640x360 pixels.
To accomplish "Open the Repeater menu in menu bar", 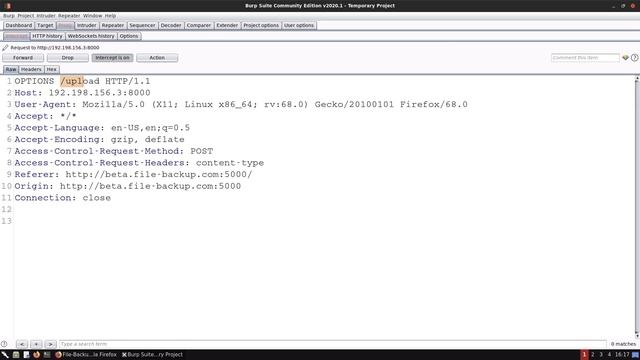I will click(69, 16).
